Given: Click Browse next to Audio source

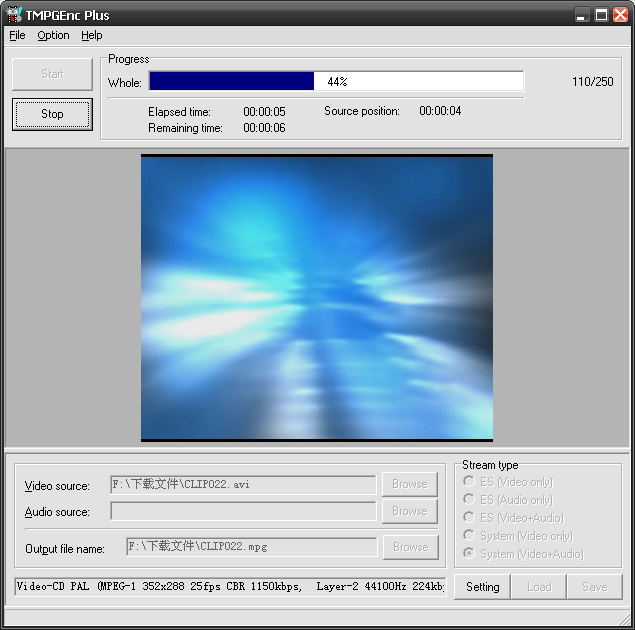Looking at the screenshot, I should (410, 511).
